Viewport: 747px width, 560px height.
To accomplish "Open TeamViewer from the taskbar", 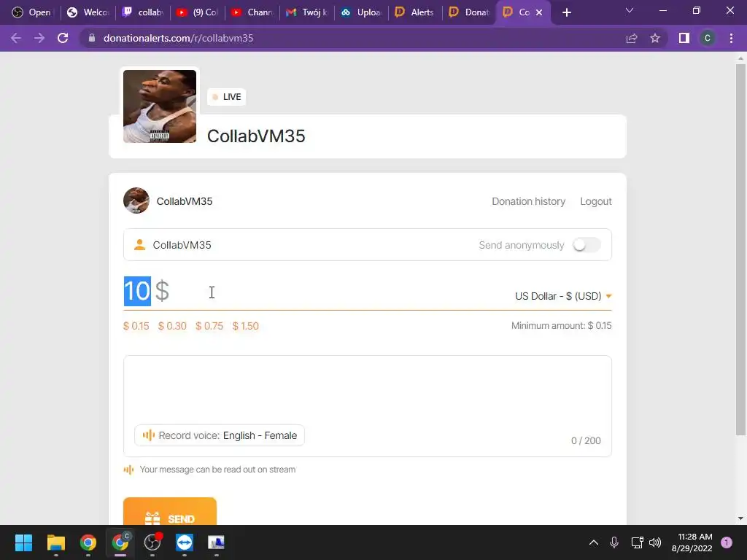I will [185, 542].
